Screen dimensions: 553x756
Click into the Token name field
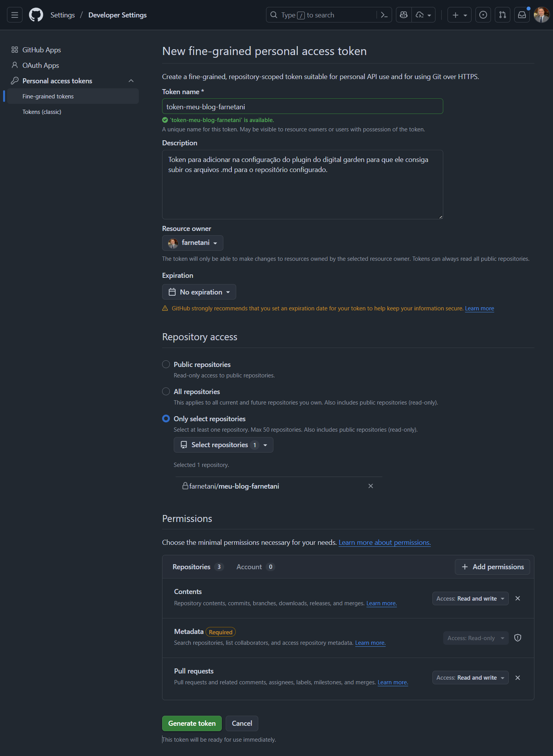click(x=302, y=107)
